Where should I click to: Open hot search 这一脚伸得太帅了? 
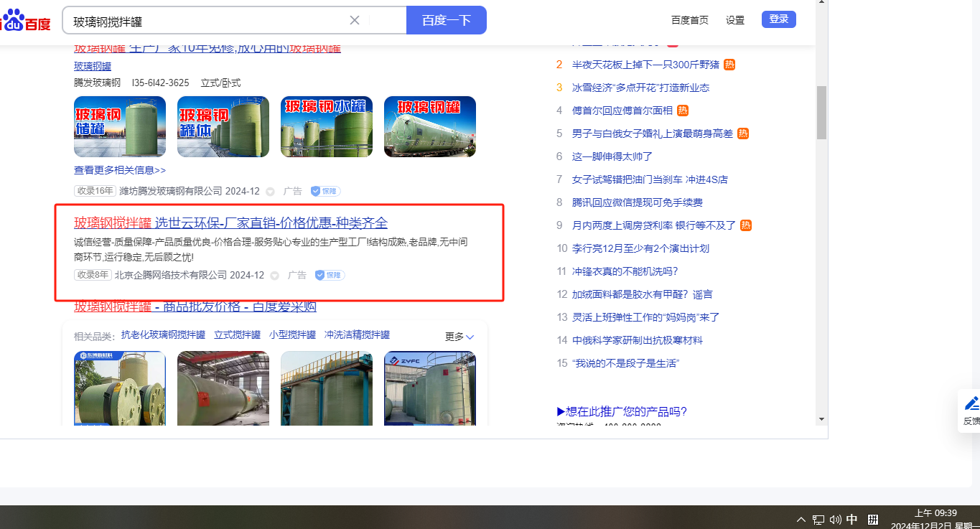pyautogui.click(x=612, y=156)
